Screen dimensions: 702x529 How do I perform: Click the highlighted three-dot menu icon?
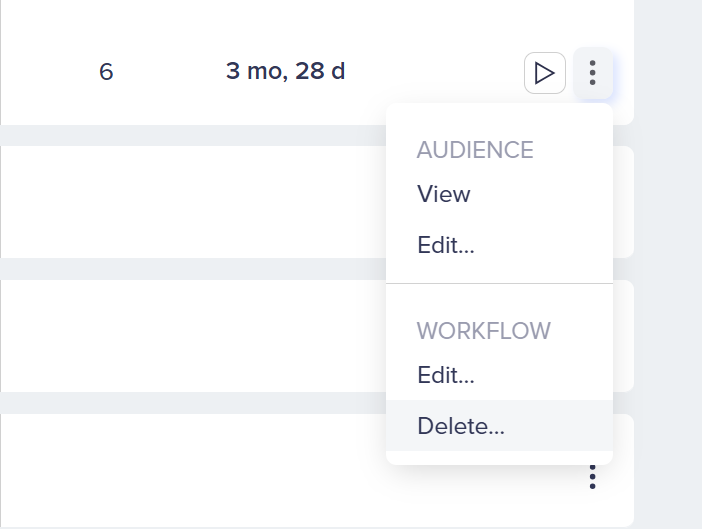click(593, 73)
